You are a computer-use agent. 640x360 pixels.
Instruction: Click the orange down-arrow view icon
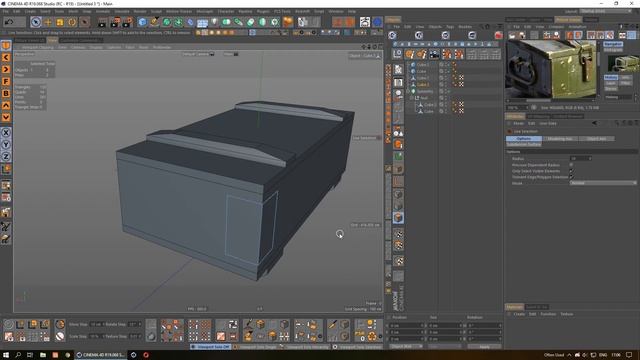(6, 118)
